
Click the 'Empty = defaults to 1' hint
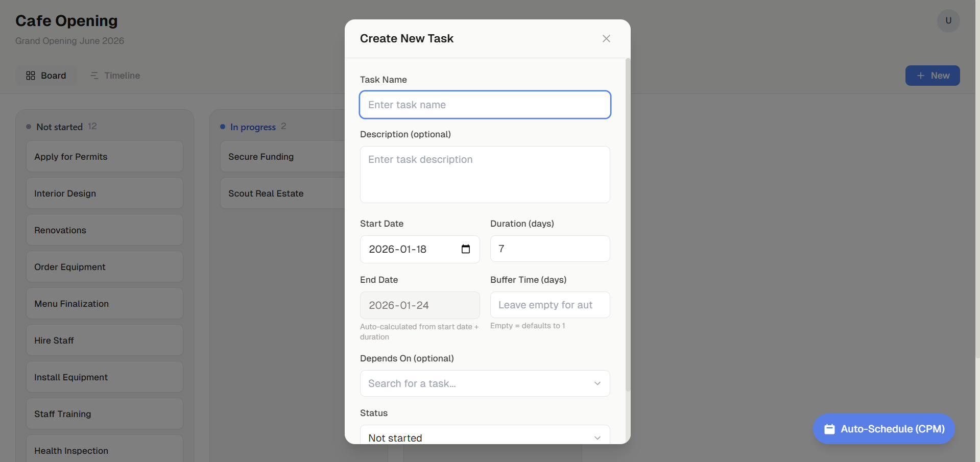tap(528, 326)
